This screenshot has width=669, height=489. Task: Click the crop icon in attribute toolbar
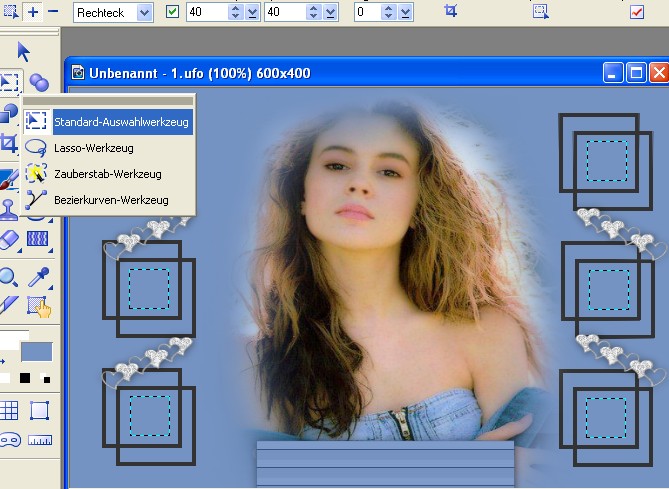(x=451, y=11)
